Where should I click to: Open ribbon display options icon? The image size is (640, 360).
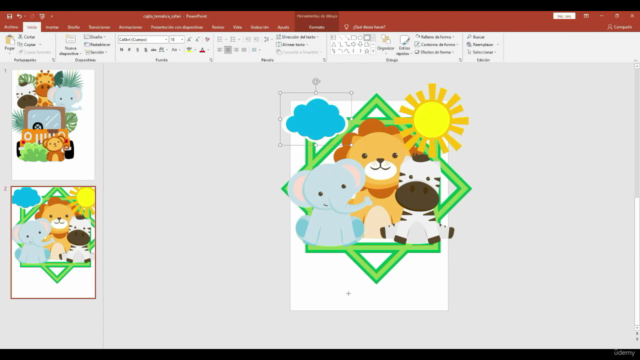point(586,16)
